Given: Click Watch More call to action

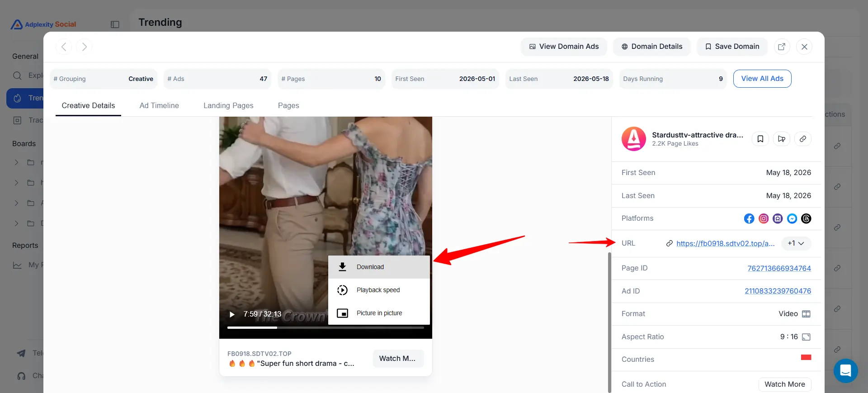Looking at the screenshot, I should coord(784,384).
